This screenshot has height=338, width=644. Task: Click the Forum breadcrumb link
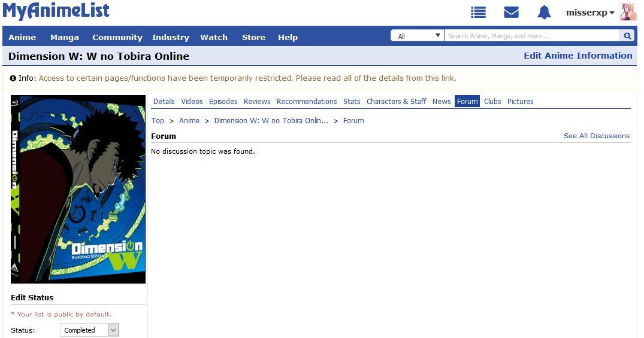[353, 121]
